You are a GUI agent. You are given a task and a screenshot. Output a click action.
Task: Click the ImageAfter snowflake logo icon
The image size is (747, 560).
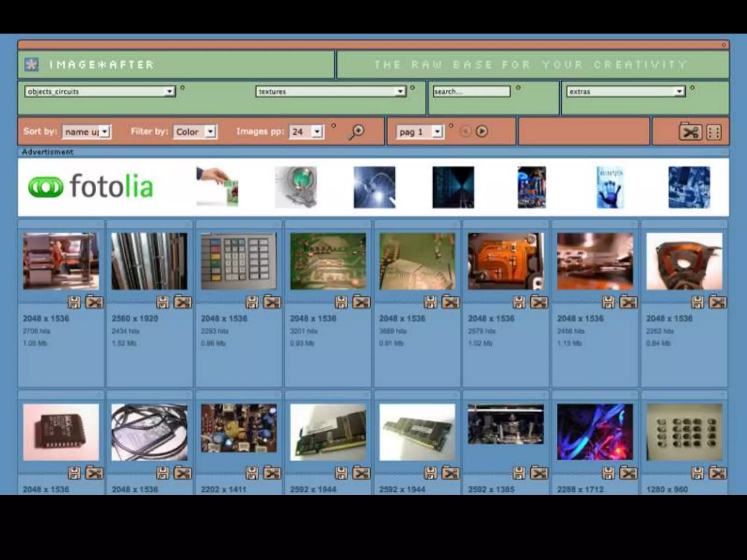pyautogui.click(x=31, y=65)
